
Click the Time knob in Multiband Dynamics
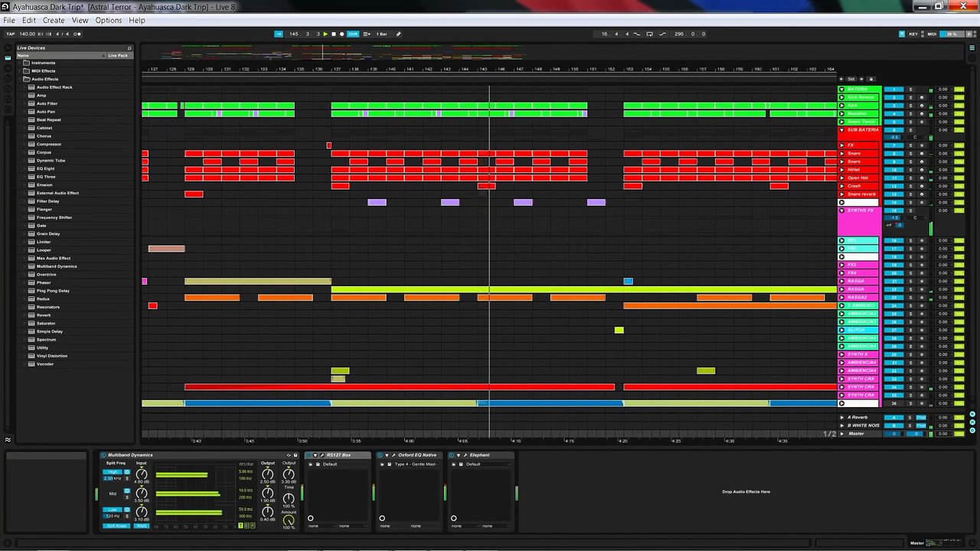pyautogui.click(x=289, y=497)
